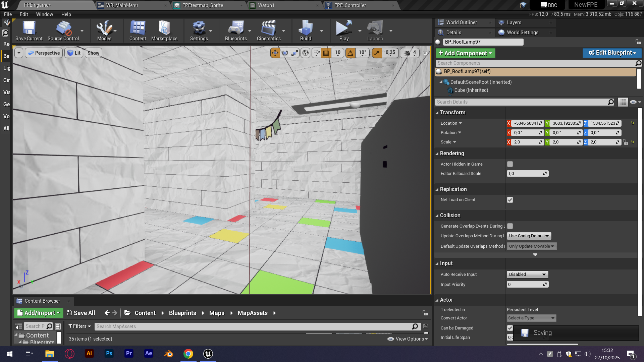The image size is (644, 362).
Task: Open the Window menu
Action: (44, 14)
